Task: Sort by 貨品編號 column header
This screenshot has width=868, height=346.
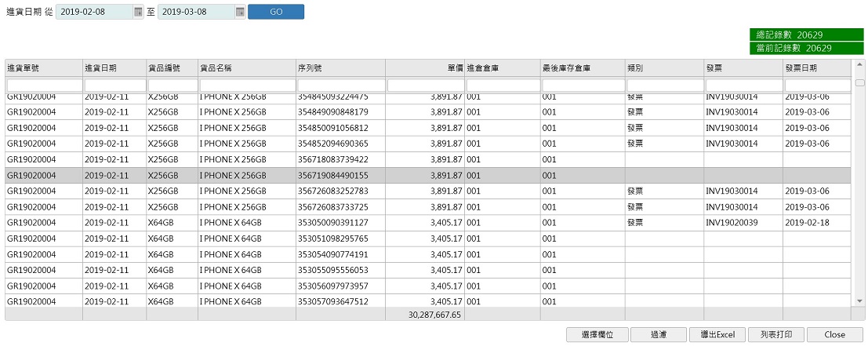Action: (x=173, y=68)
